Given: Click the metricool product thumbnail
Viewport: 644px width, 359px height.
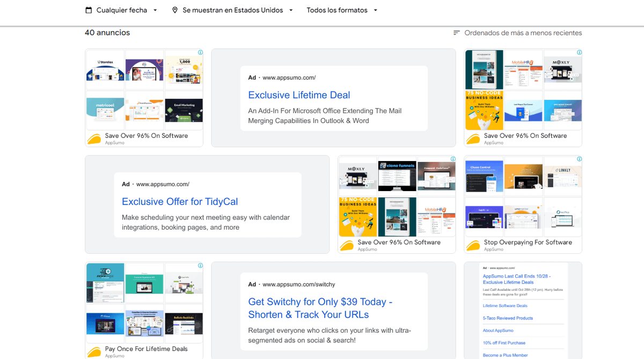Looking at the screenshot, I should coord(105,111).
